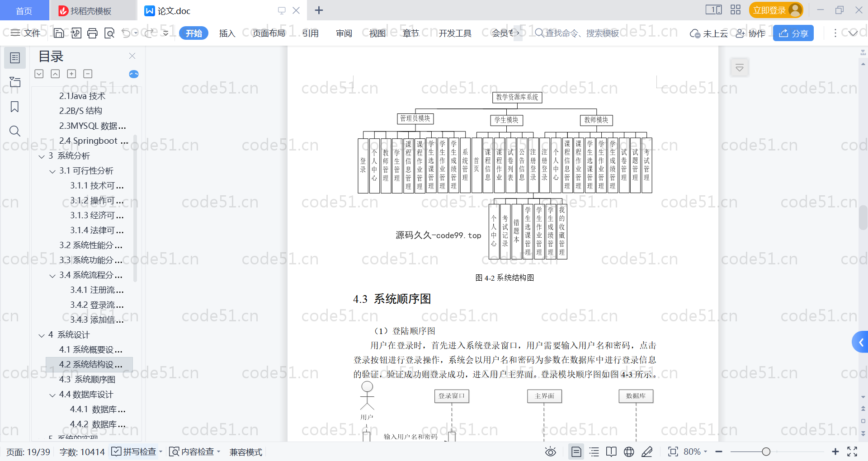Toggle 内容检查 content check
The height and width of the screenshot is (461, 868).
(194, 452)
